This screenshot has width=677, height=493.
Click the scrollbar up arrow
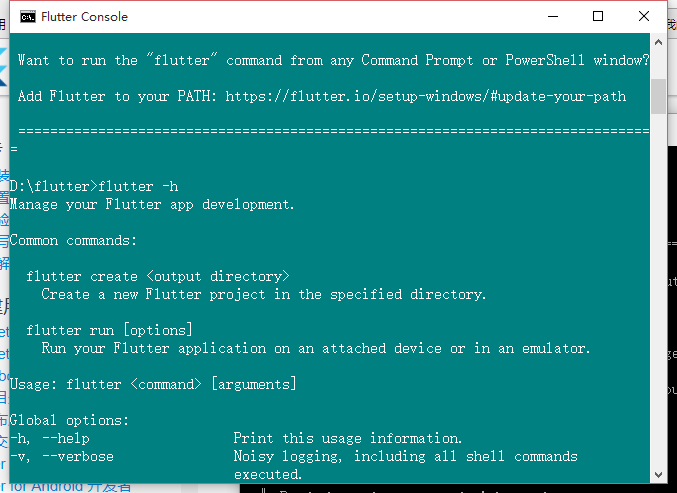click(658, 42)
